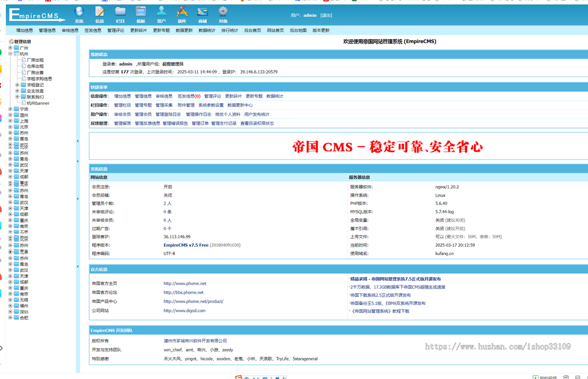Click the page icon of 杭州banner
The width and height of the screenshot is (588, 379).
coord(24,103)
